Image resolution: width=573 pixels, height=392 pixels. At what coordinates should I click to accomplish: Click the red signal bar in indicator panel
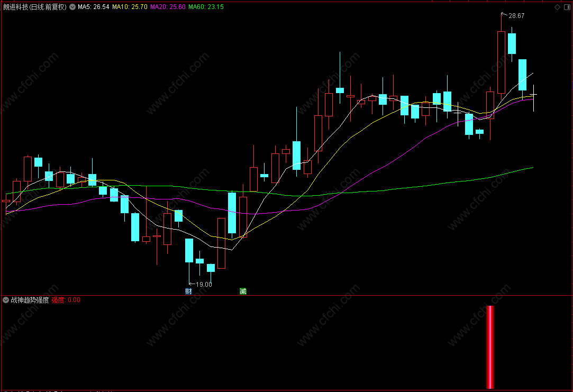(490, 347)
